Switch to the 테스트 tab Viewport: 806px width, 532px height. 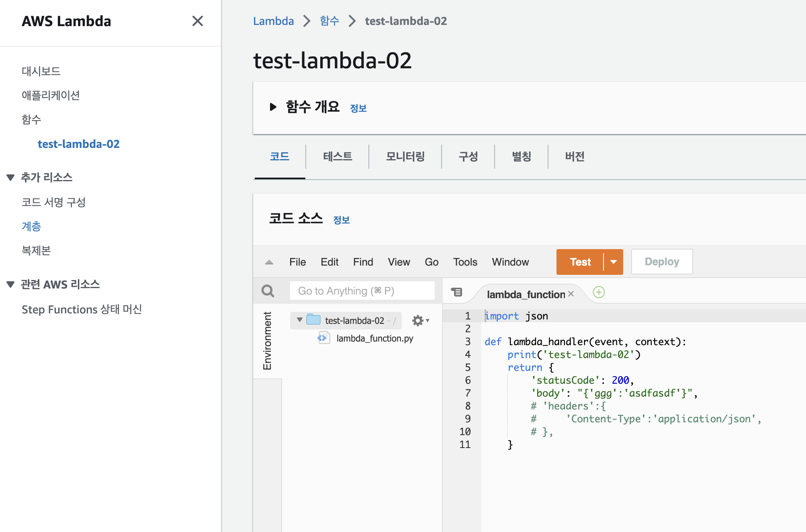[338, 156]
